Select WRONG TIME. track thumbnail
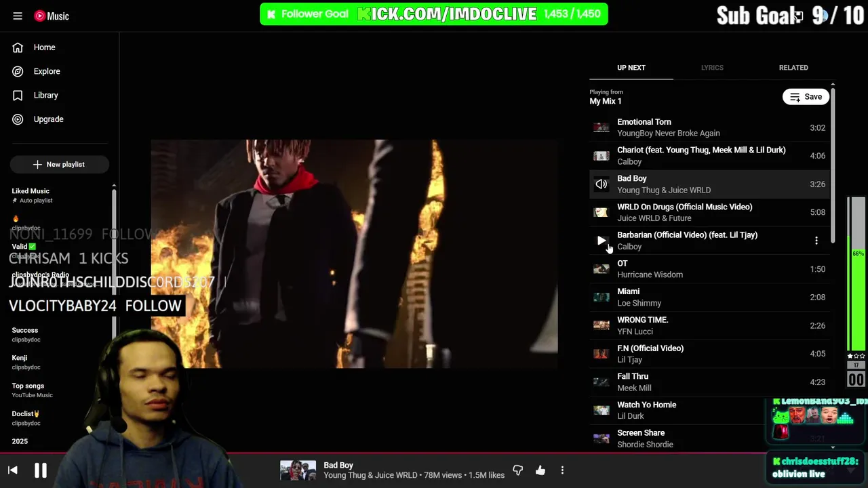868x488 pixels. coord(601,325)
